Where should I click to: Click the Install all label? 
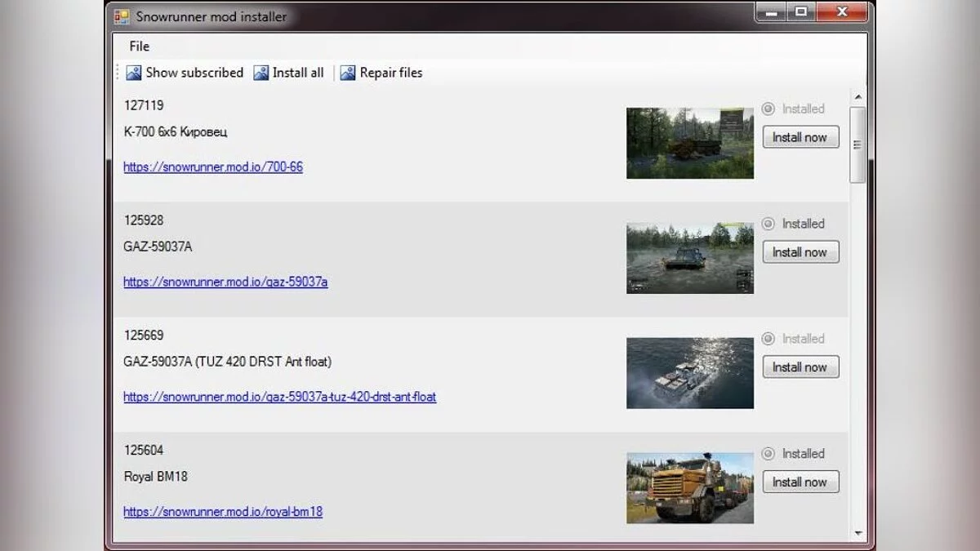coord(298,73)
